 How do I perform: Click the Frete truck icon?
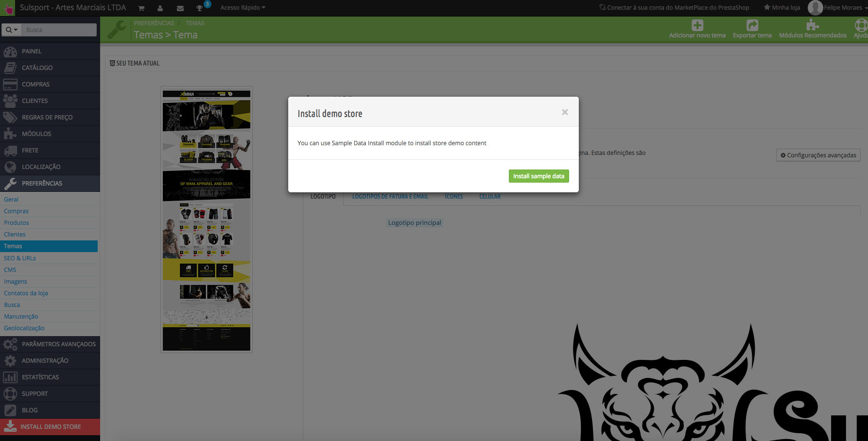(x=10, y=150)
